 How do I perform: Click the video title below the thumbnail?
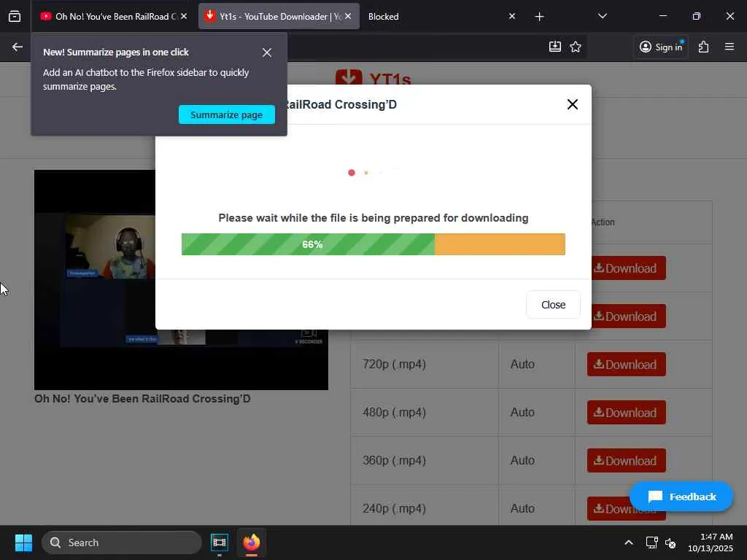tap(142, 399)
